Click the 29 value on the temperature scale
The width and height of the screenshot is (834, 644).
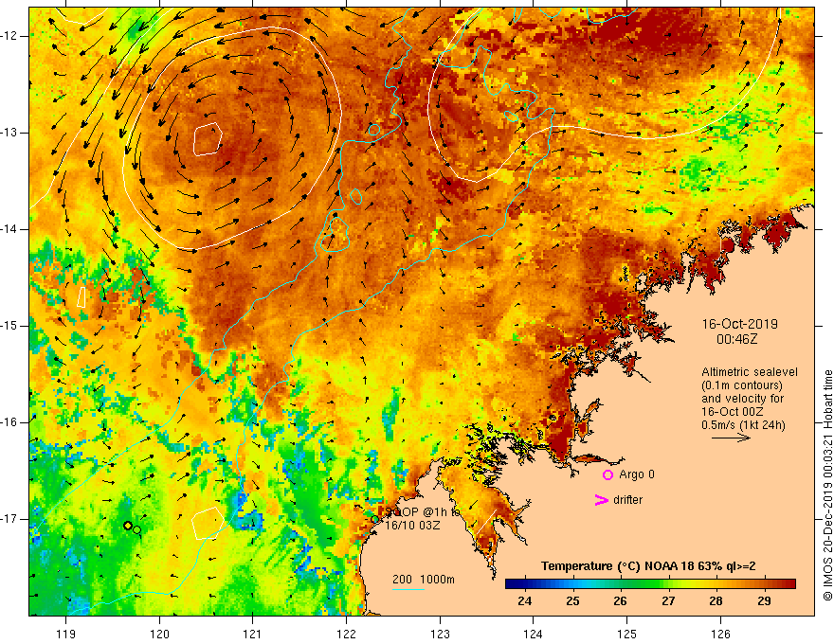click(x=764, y=601)
